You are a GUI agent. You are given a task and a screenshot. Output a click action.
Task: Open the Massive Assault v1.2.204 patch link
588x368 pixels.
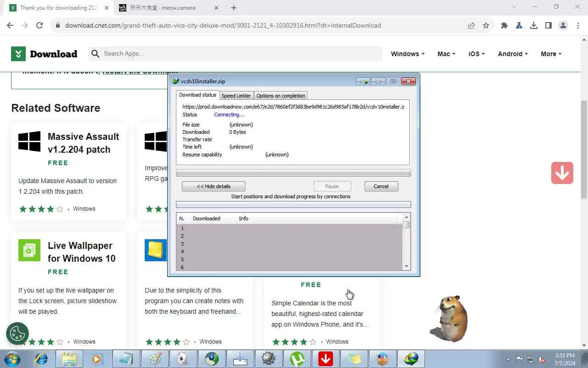[x=84, y=143]
